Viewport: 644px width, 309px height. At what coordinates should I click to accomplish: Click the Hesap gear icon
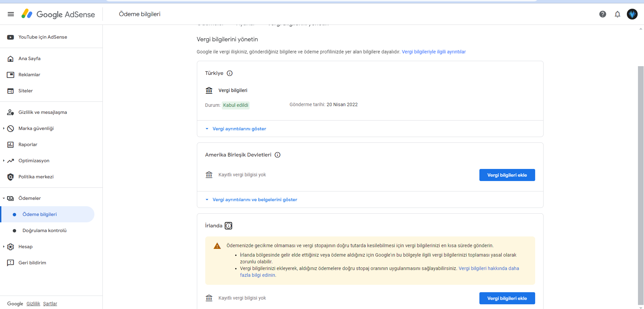pyautogui.click(x=11, y=247)
